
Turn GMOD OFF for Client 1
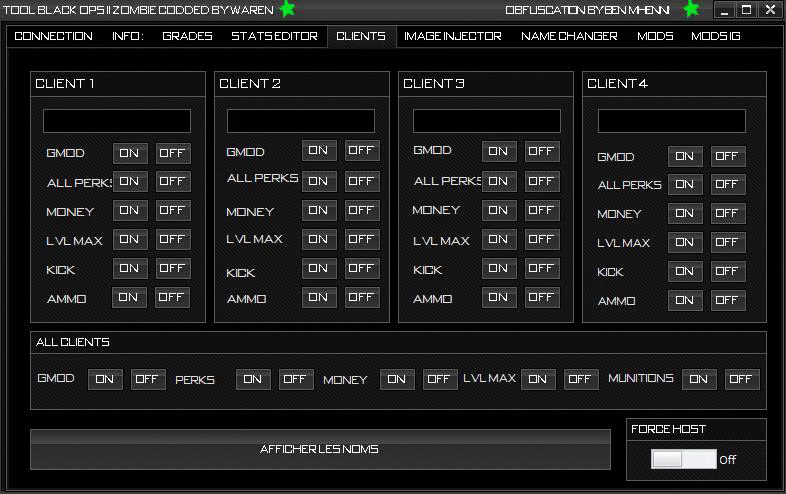173,153
